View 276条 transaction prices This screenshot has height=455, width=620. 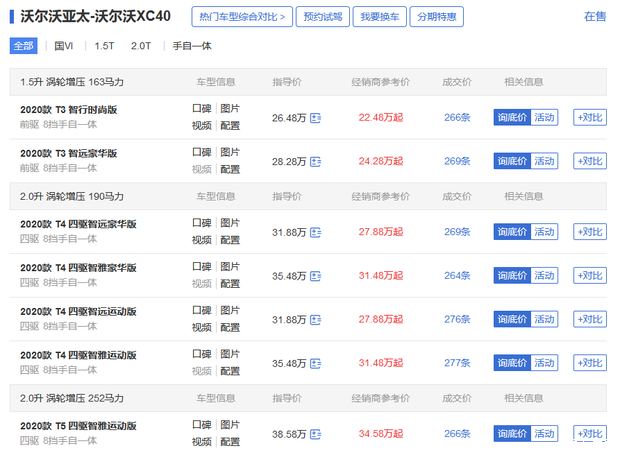[457, 319]
